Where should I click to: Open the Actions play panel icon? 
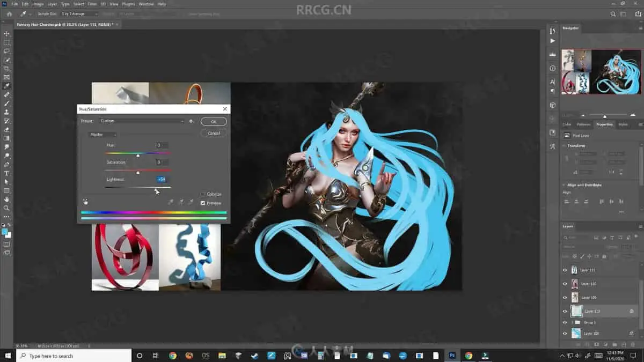coord(553,41)
